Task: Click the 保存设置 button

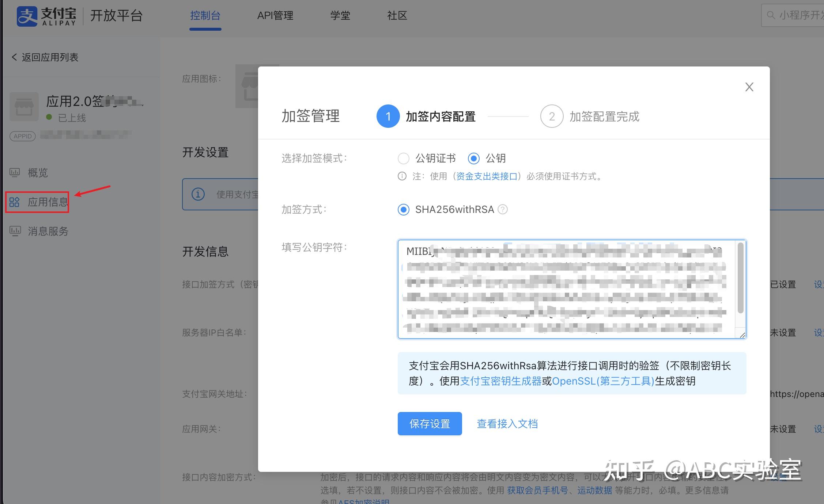Action: click(x=430, y=423)
